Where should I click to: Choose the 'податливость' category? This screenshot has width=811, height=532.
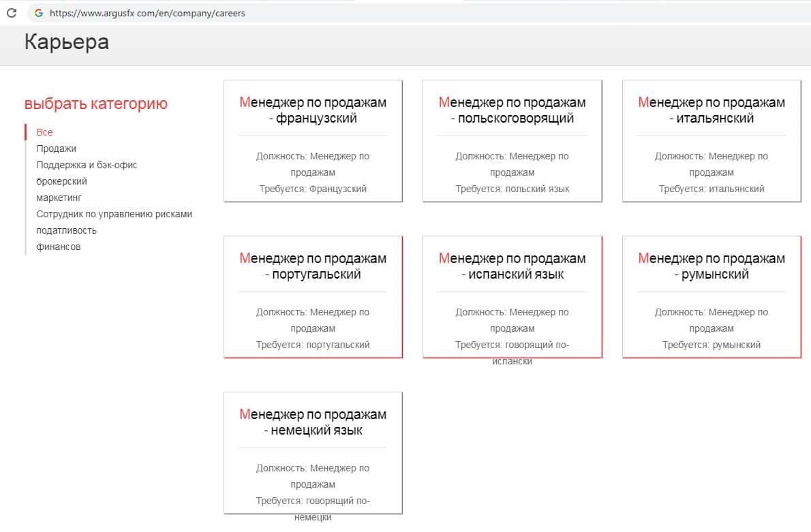pyautogui.click(x=66, y=230)
